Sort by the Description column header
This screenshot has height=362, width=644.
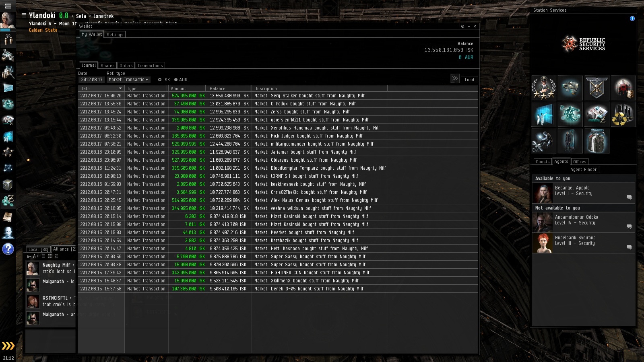pos(320,88)
